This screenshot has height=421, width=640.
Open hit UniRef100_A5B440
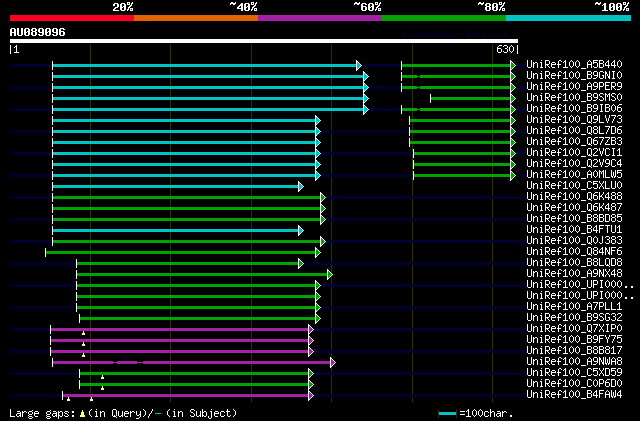[x=574, y=64]
